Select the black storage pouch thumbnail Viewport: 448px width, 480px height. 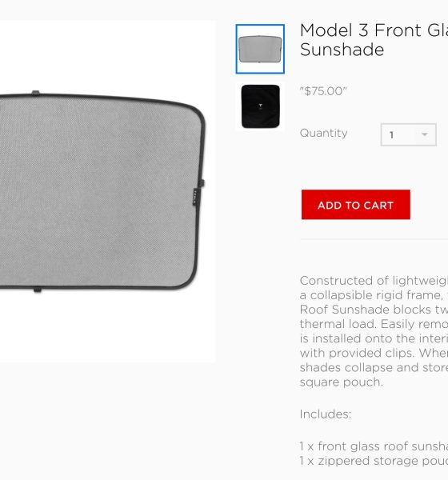260,106
